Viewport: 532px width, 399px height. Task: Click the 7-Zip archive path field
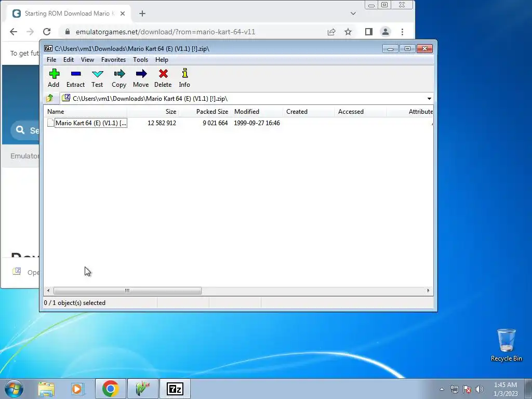pyautogui.click(x=243, y=99)
